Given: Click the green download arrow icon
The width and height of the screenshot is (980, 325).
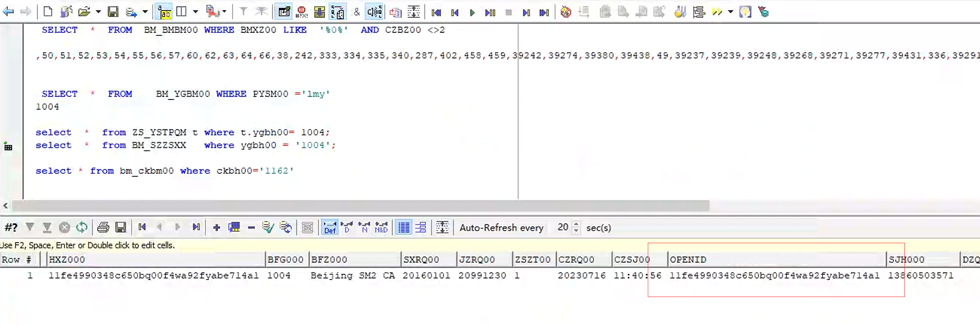Looking at the screenshot, I should coord(320,12).
